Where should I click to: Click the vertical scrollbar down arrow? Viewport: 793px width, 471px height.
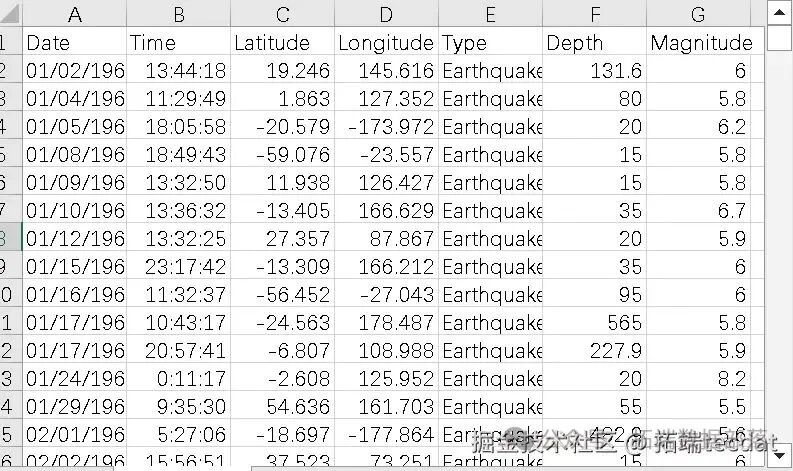click(x=779, y=456)
